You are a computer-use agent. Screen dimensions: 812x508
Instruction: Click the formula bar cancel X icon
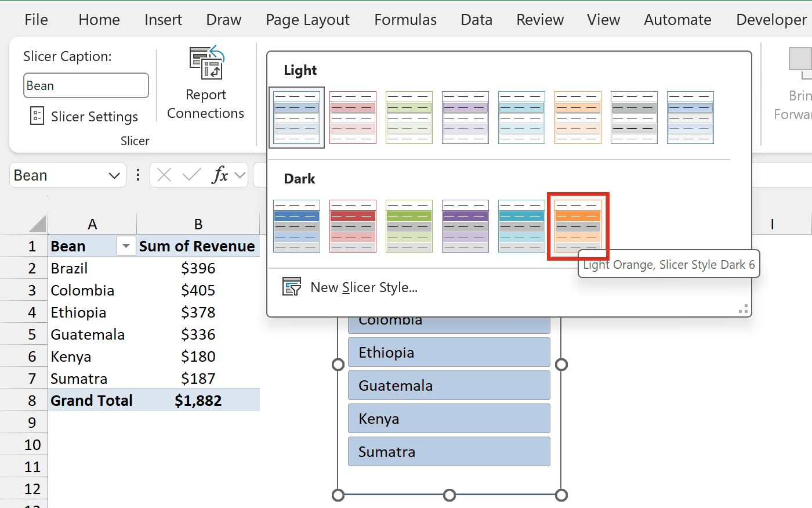(x=164, y=175)
